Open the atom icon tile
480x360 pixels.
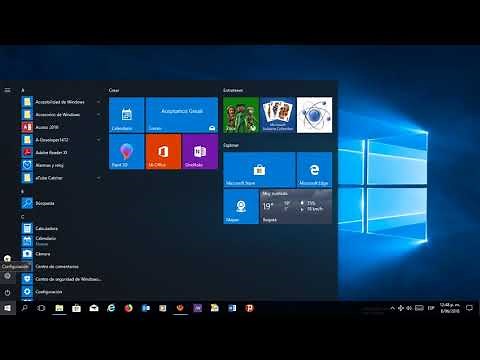(x=314, y=115)
